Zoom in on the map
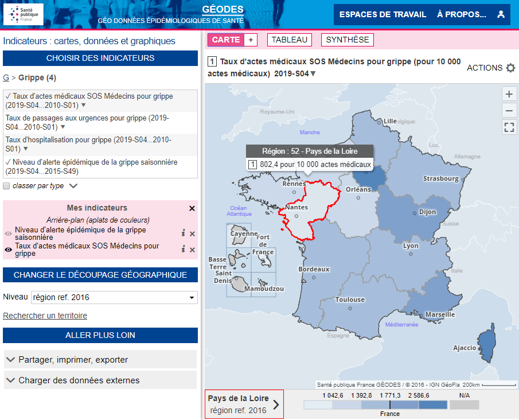Screen dimensions: 519x420 (x=509, y=94)
